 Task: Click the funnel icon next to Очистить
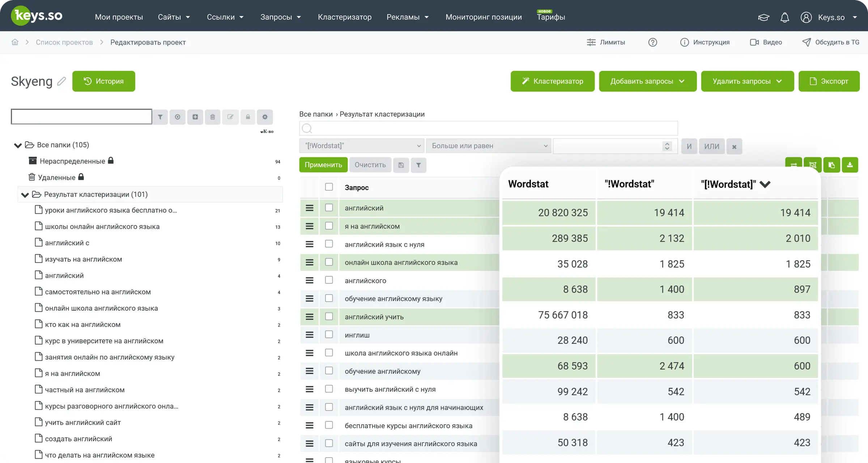click(418, 165)
